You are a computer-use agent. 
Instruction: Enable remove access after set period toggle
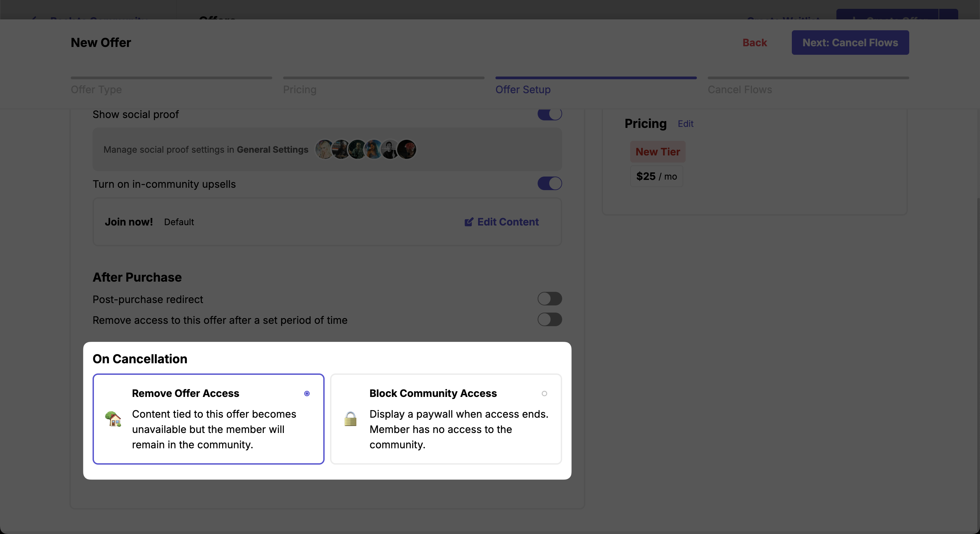pyautogui.click(x=549, y=320)
